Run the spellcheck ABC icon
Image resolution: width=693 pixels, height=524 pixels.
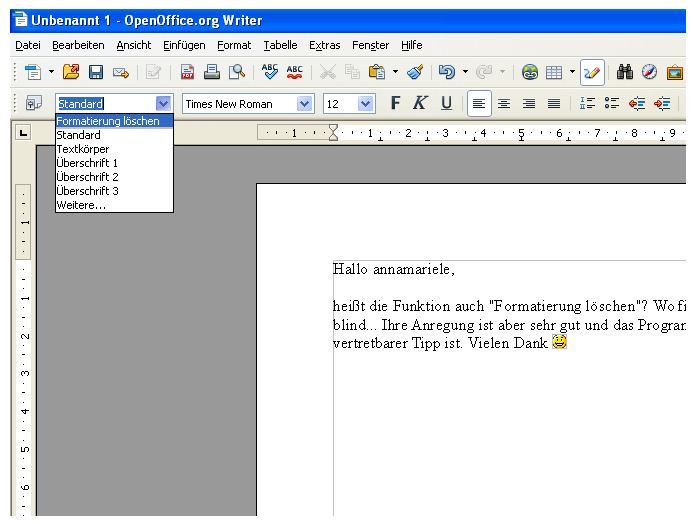(x=270, y=72)
